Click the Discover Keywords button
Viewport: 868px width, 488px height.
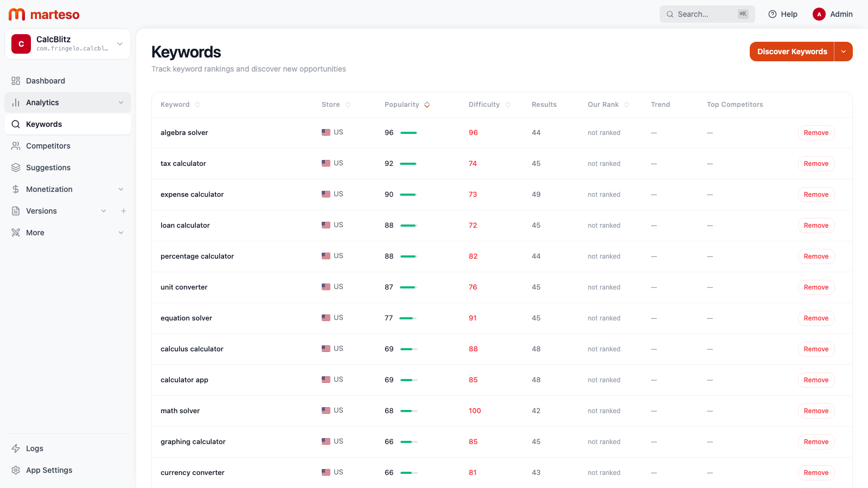coord(792,52)
